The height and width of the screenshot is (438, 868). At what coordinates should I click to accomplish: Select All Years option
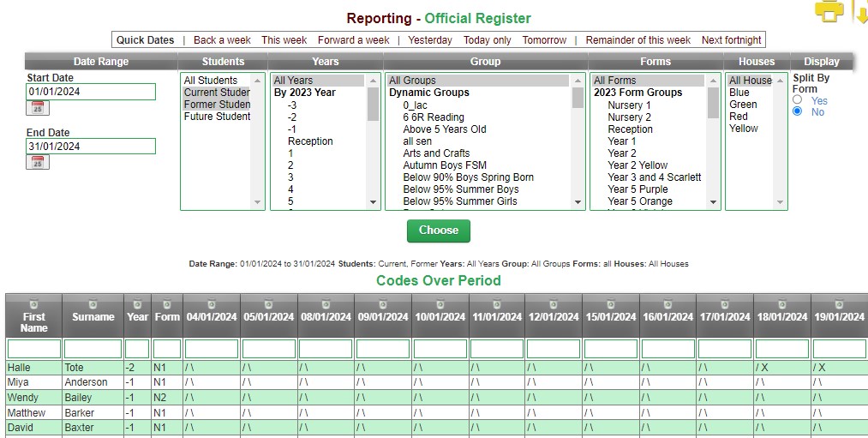point(318,81)
